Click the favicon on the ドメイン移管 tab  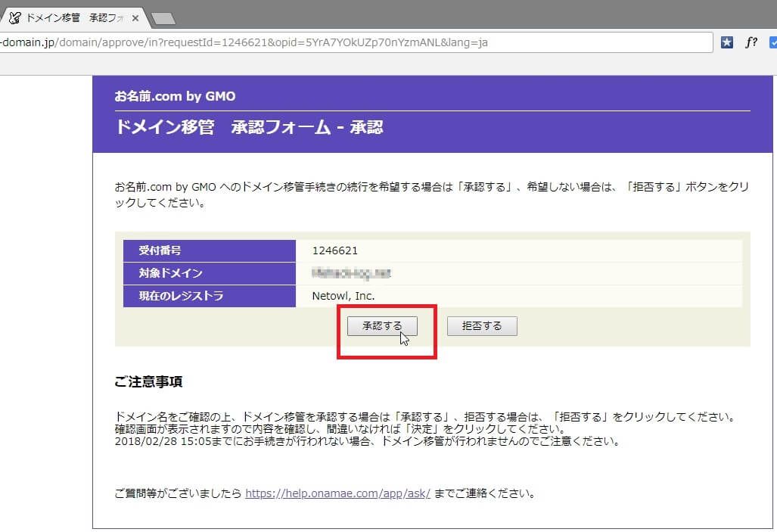point(14,17)
